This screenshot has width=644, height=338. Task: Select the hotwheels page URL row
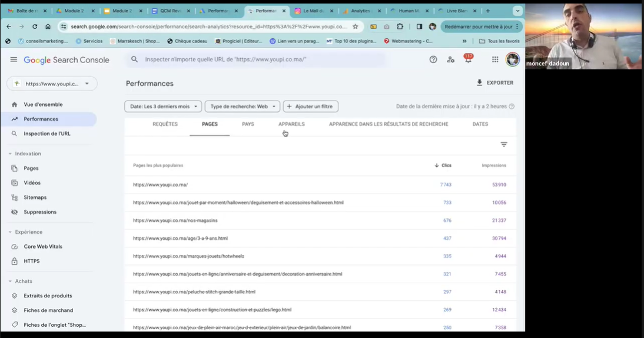coord(320,256)
